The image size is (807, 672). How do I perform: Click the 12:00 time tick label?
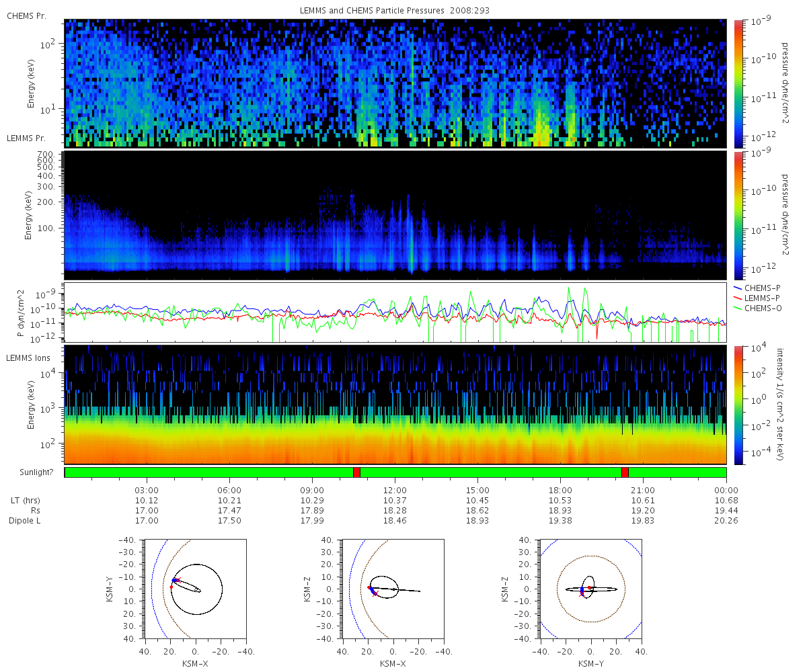(395, 490)
